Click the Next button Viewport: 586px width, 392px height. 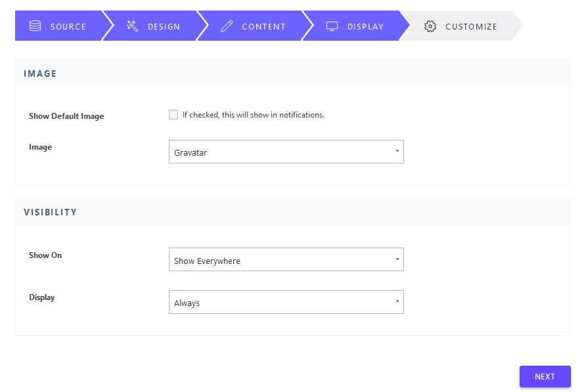pos(545,377)
